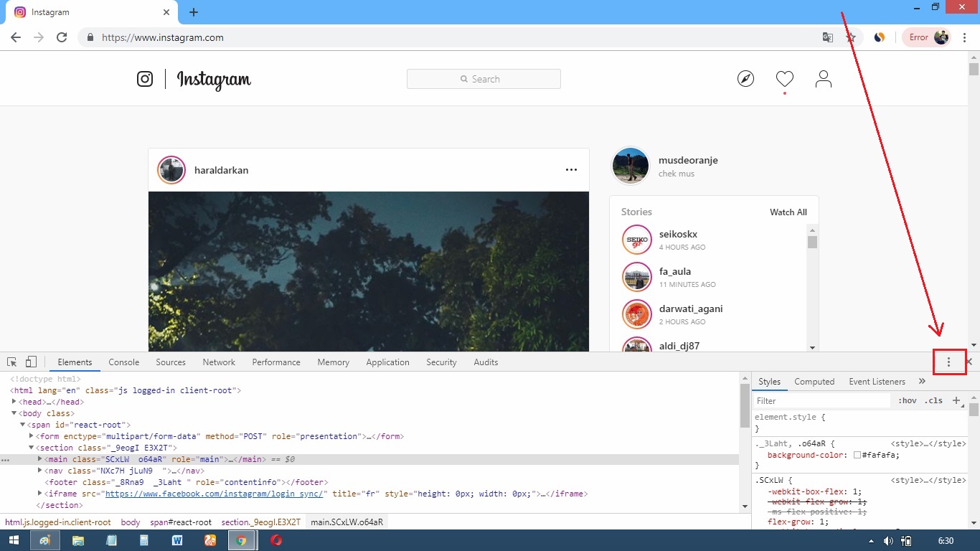Open the Computed styles tab
This screenshot has width=980, height=551.
coord(814,382)
